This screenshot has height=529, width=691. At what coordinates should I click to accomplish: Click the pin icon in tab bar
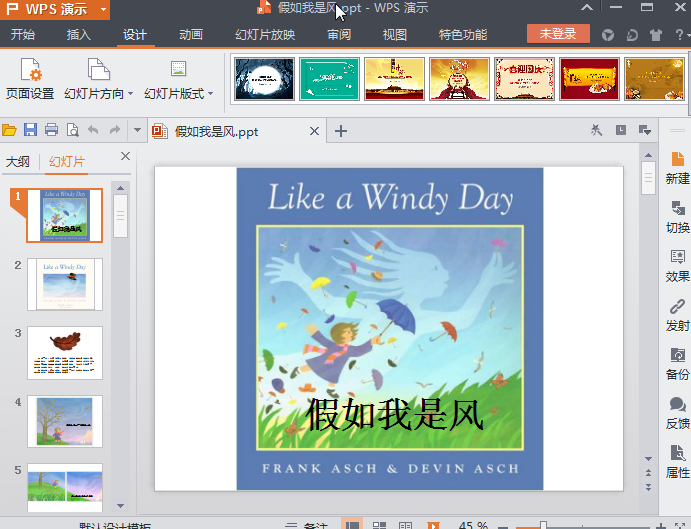coord(596,130)
